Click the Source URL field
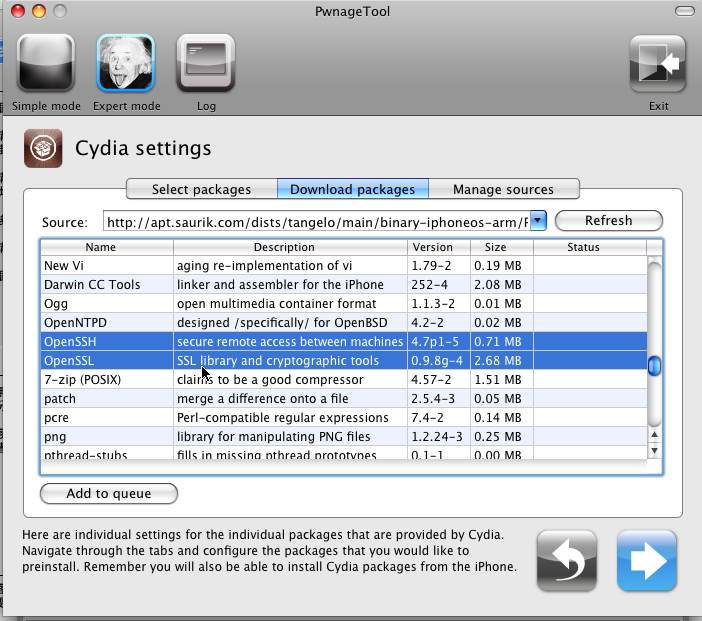Viewport: 702px width, 621px height. click(x=317, y=222)
